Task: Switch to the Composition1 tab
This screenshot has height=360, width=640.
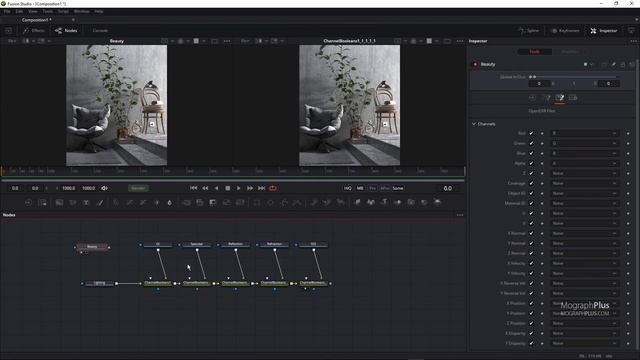Action: coord(36,20)
